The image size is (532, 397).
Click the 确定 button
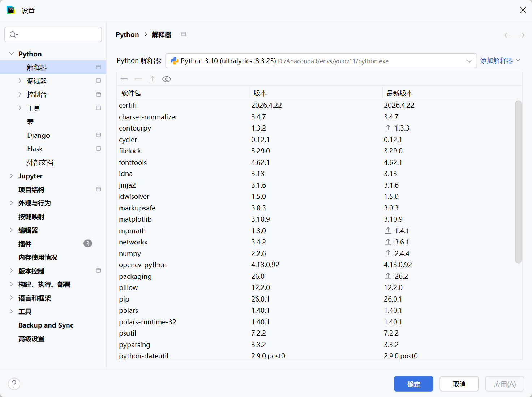pos(413,384)
